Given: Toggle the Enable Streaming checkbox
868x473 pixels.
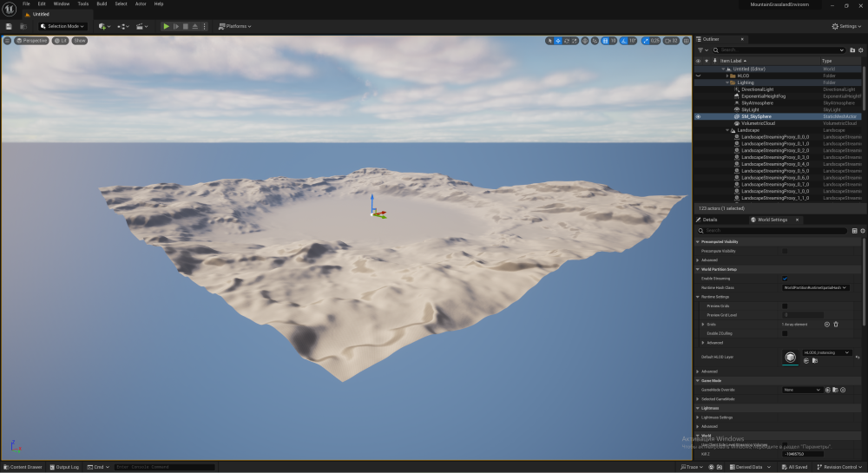Looking at the screenshot, I should click(785, 279).
